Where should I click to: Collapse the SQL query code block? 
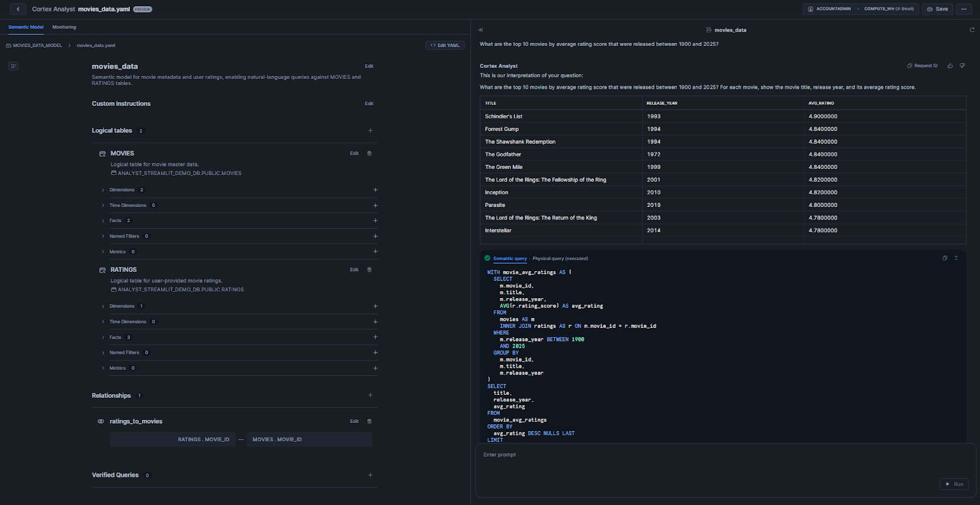pyautogui.click(x=956, y=258)
